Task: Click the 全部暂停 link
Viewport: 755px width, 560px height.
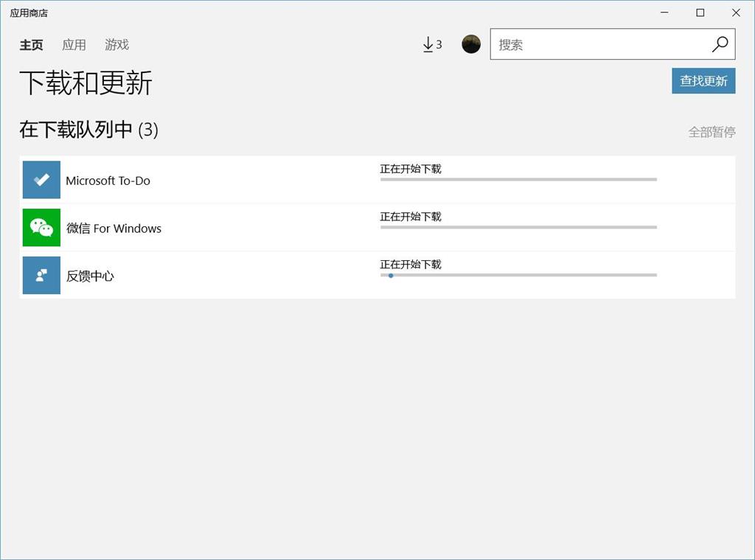Action: point(711,132)
